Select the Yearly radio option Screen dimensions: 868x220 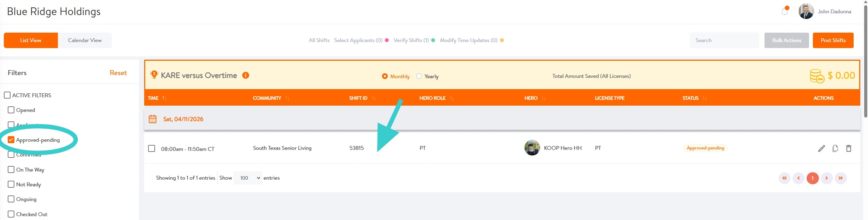point(419,76)
